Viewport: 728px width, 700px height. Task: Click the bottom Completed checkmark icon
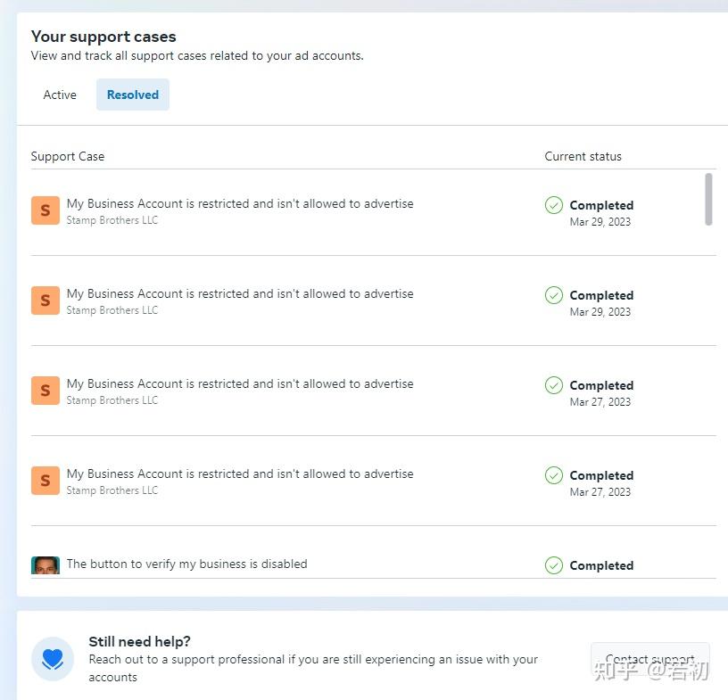pos(554,565)
